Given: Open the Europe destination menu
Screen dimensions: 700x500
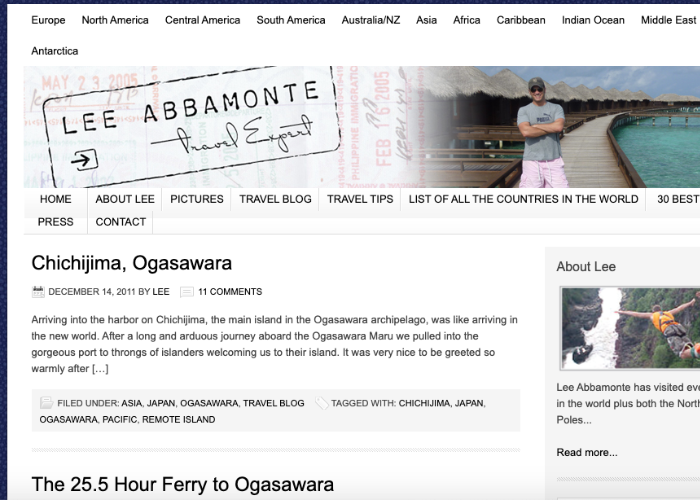Looking at the screenshot, I should (x=48, y=20).
